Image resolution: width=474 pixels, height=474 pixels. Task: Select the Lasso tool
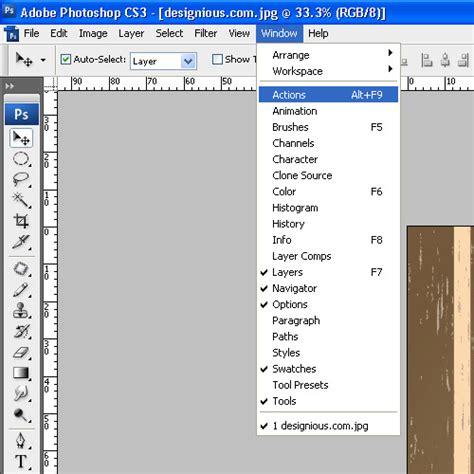(21, 179)
